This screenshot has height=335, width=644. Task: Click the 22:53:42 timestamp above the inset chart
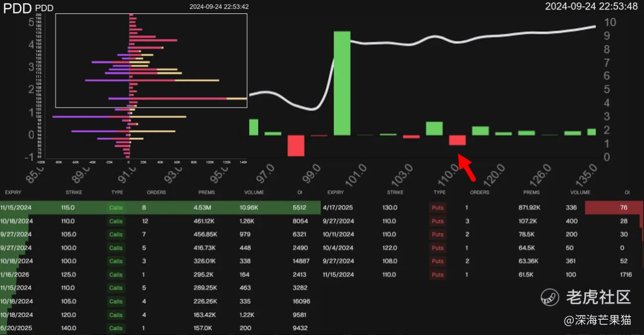219,7
